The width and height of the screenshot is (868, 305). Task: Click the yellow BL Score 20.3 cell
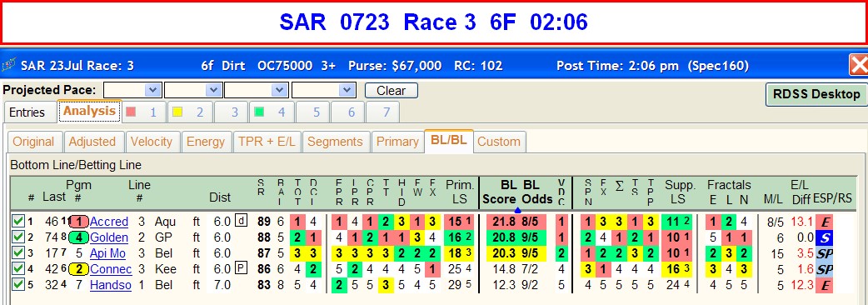click(504, 253)
